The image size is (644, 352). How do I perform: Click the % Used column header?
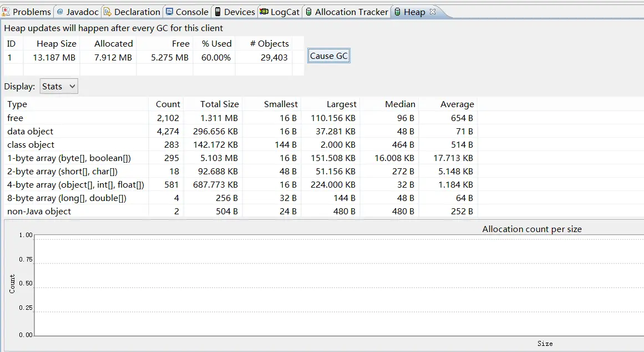(x=215, y=44)
